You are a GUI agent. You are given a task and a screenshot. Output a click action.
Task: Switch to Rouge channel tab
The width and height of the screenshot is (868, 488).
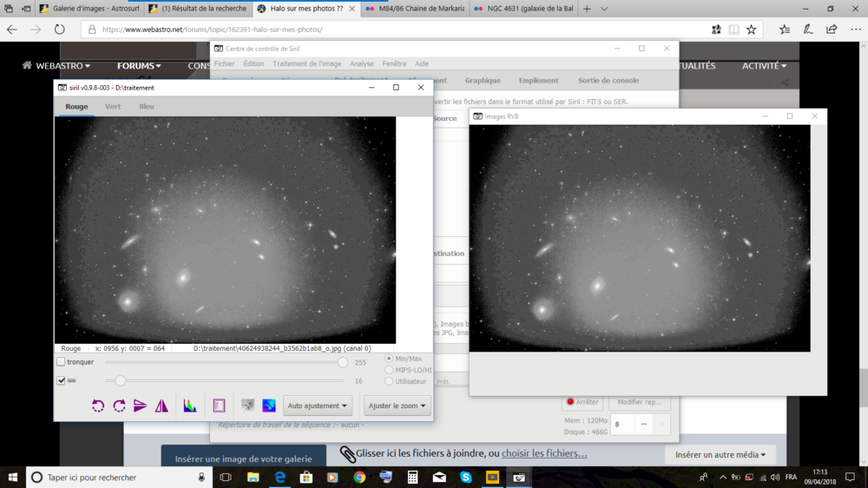pos(76,106)
